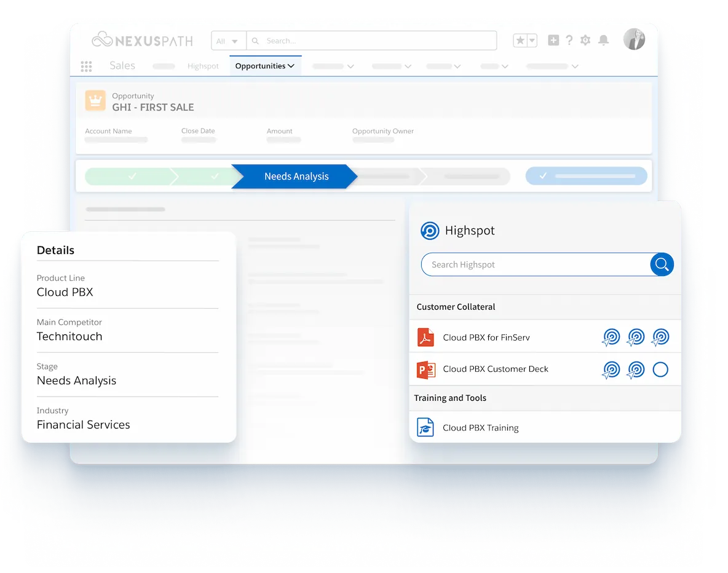
Task: Open the Cloud PBX Training item
Action: [481, 428]
